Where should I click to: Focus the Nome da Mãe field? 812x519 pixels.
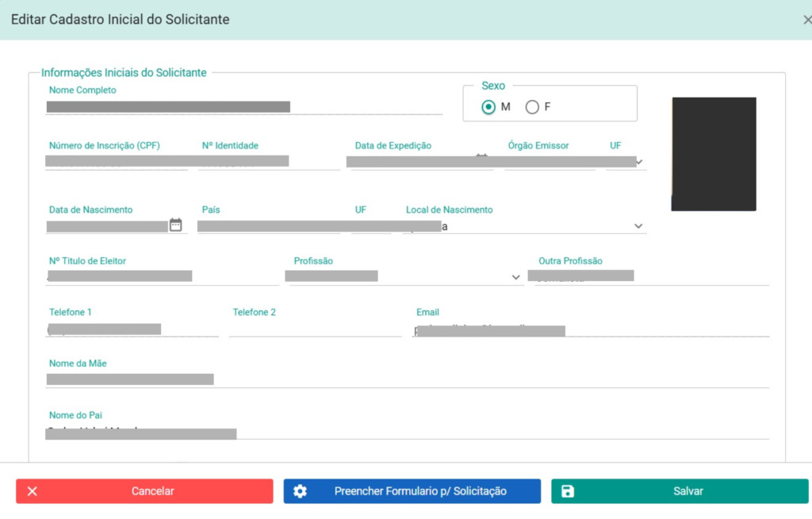coord(408,380)
